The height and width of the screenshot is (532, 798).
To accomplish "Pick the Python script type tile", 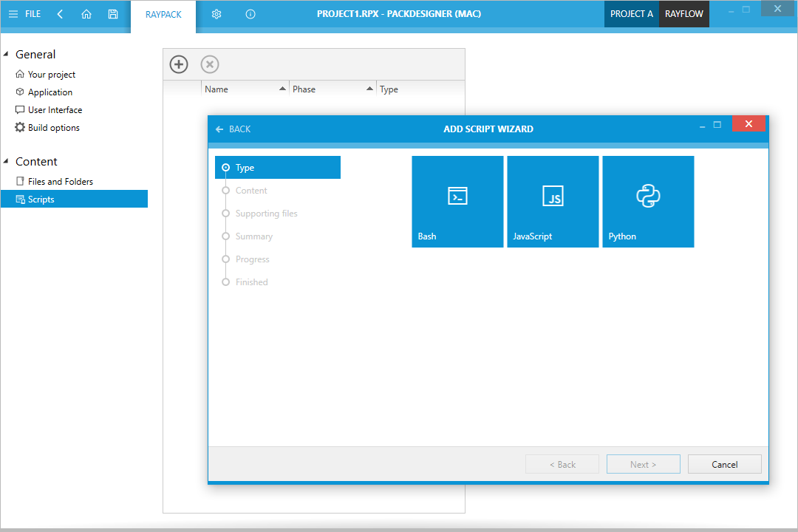I will (x=648, y=201).
